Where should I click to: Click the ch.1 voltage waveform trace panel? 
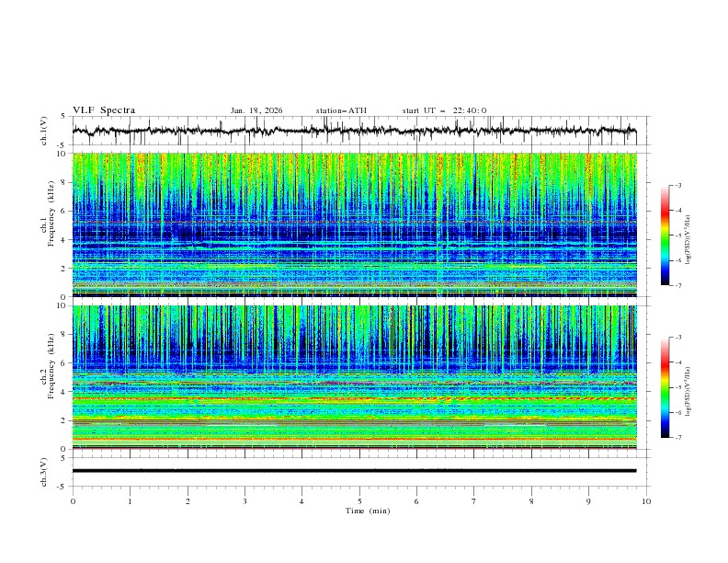pos(360,131)
